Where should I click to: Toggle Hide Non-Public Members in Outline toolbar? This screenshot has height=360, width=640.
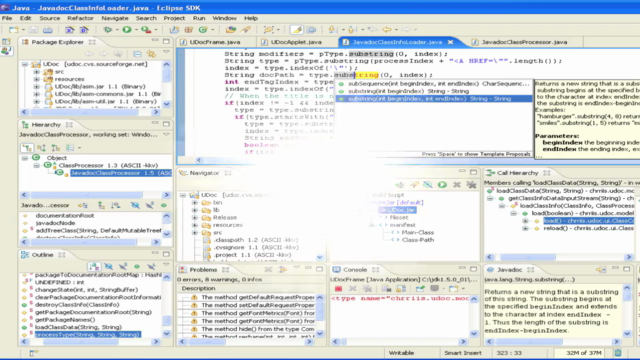point(137,267)
